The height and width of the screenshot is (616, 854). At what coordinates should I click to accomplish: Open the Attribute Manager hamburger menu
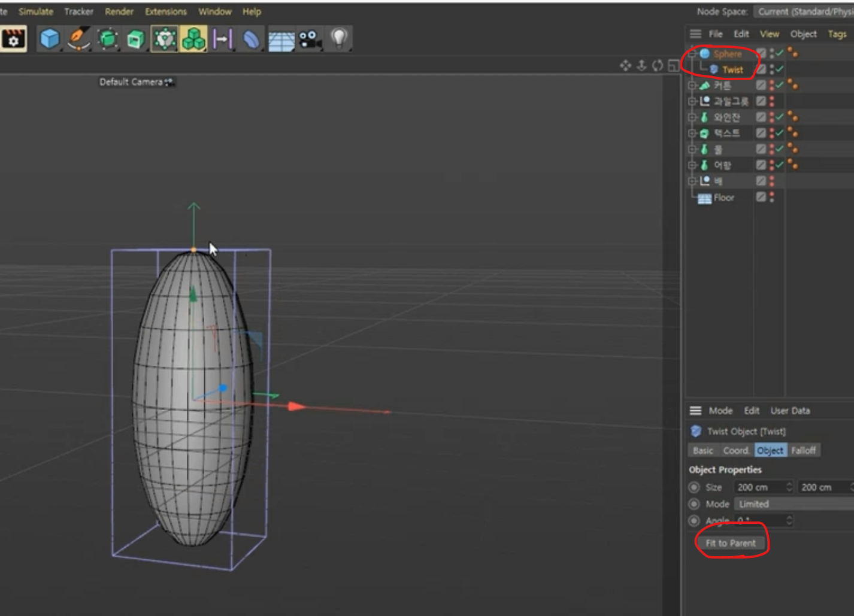click(x=695, y=411)
